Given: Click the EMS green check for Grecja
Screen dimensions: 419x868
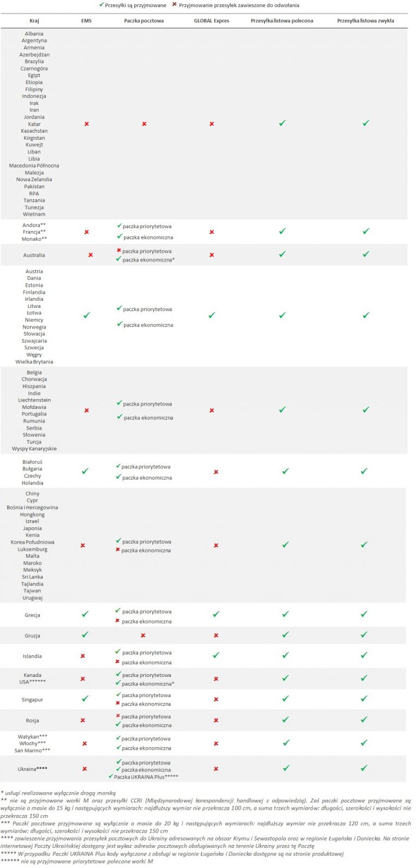Looking at the screenshot, I should pyautogui.click(x=85, y=614).
